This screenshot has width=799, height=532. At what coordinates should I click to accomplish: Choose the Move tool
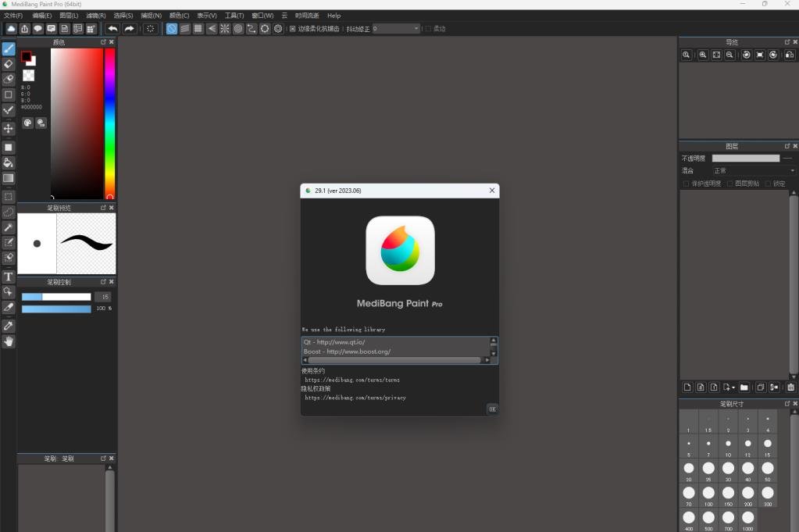(x=9, y=128)
